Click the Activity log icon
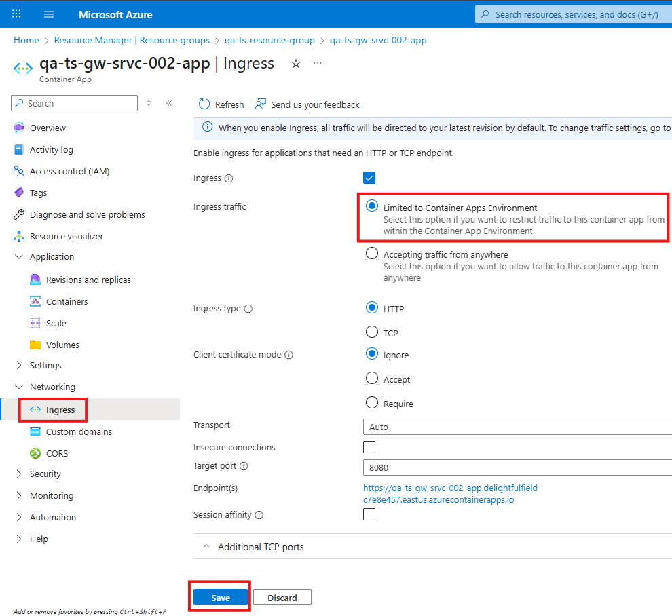The width and height of the screenshot is (672, 616). [x=19, y=149]
